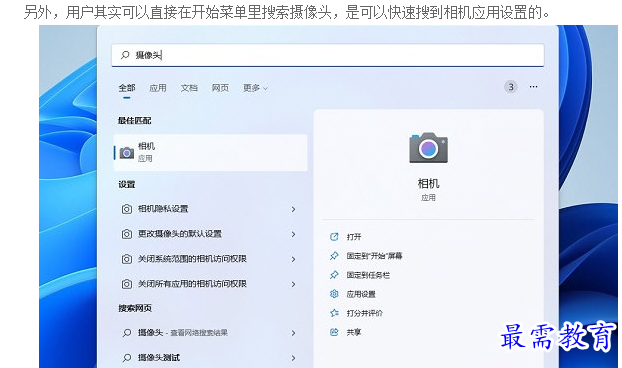The height and width of the screenshot is (368, 622).
Task: Choose 打分并评价 action
Action: 365,313
